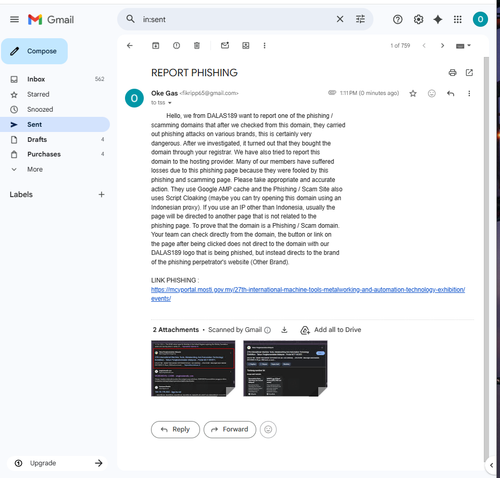Viewport: 500px width, 478px height.
Task: Go to the newer email arrow
Action: 424,46
